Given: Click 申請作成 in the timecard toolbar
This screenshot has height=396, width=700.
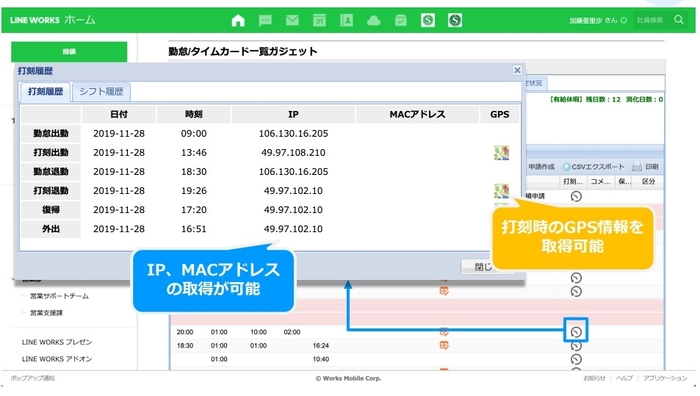Looking at the screenshot, I should click(x=541, y=167).
